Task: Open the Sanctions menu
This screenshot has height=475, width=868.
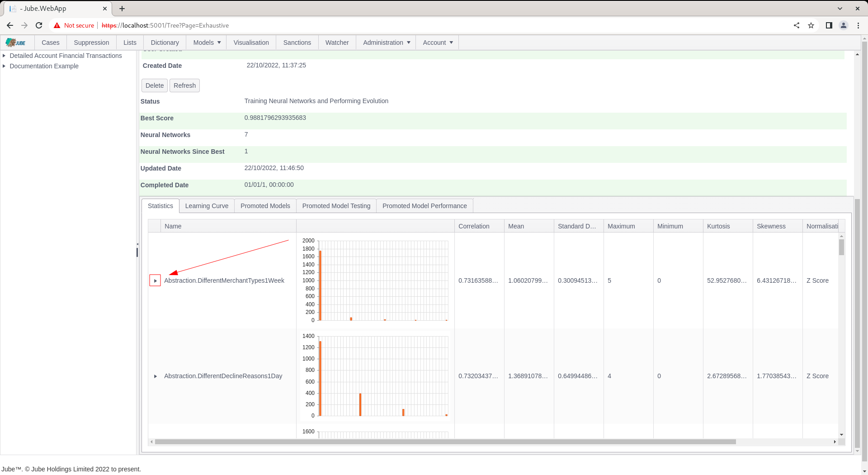Action: 297,43
